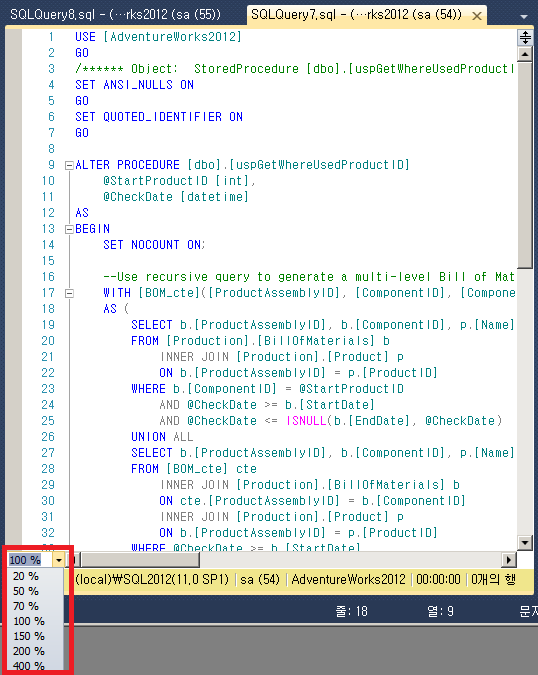Click '@CheckDate [datetime]' on line 11
The height and width of the screenshot is (675, 538).
pyautogui.click(x=176, y=197)
